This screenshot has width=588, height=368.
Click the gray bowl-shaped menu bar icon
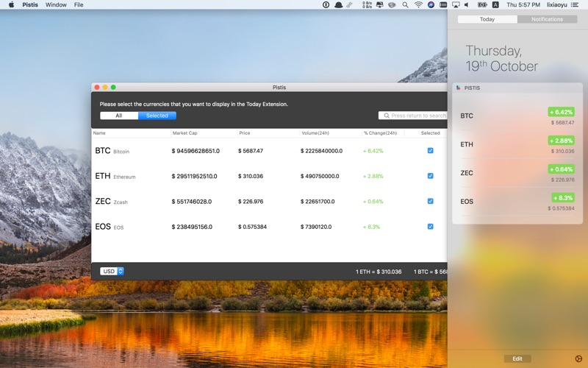point(392,5)
